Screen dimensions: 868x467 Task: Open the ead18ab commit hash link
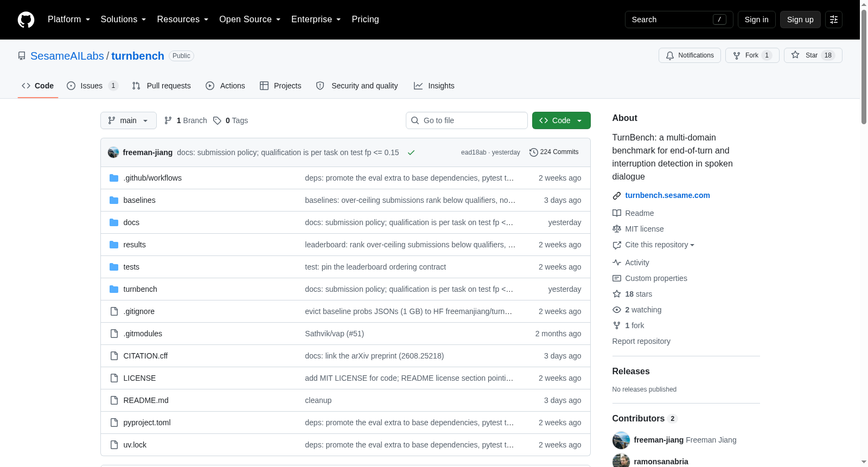click(474, 152)
